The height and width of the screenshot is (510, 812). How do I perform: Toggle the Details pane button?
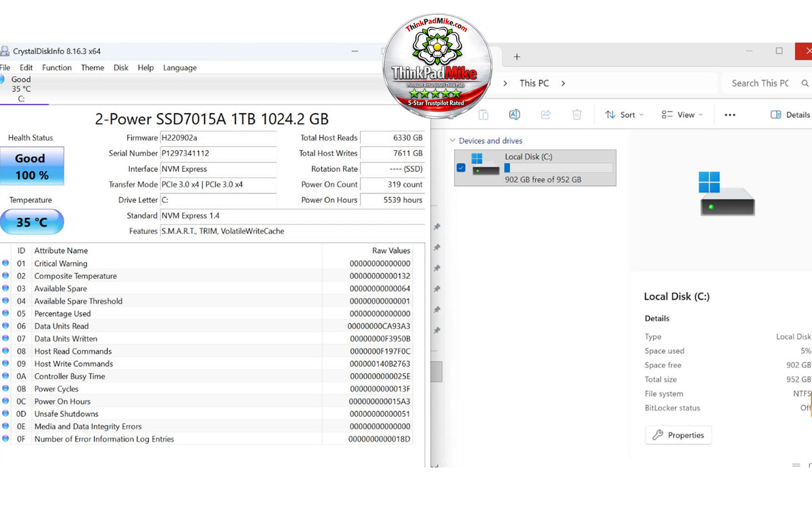[x=790, y=115]
